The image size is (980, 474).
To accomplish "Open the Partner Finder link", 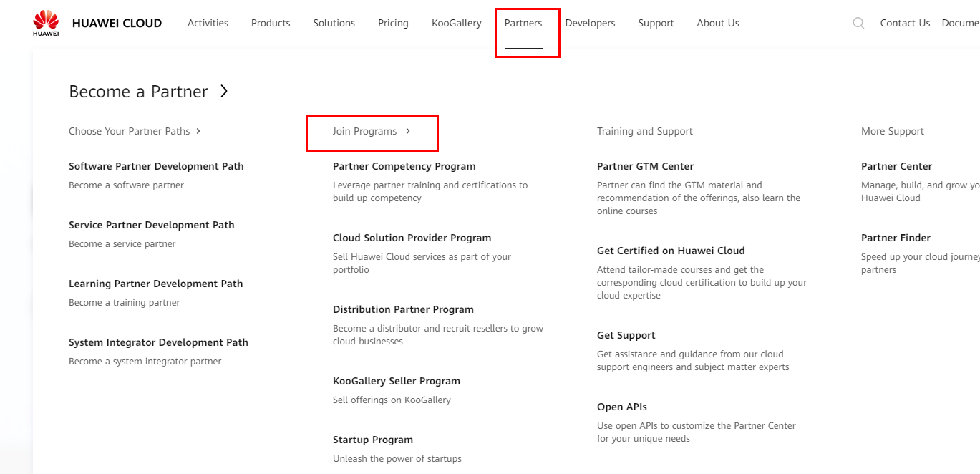I will (x=896, y=238).
